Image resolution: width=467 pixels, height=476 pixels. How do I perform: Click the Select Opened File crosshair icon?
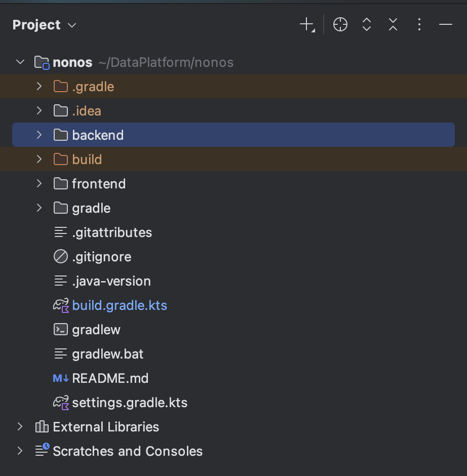340,25
